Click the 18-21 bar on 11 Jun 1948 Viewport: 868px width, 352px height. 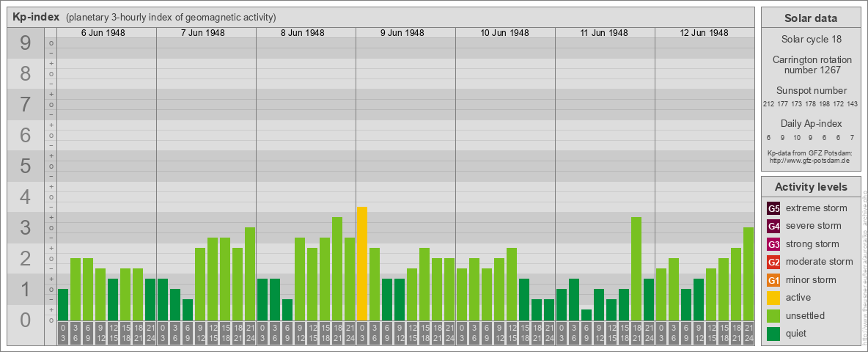coord(636,268)
